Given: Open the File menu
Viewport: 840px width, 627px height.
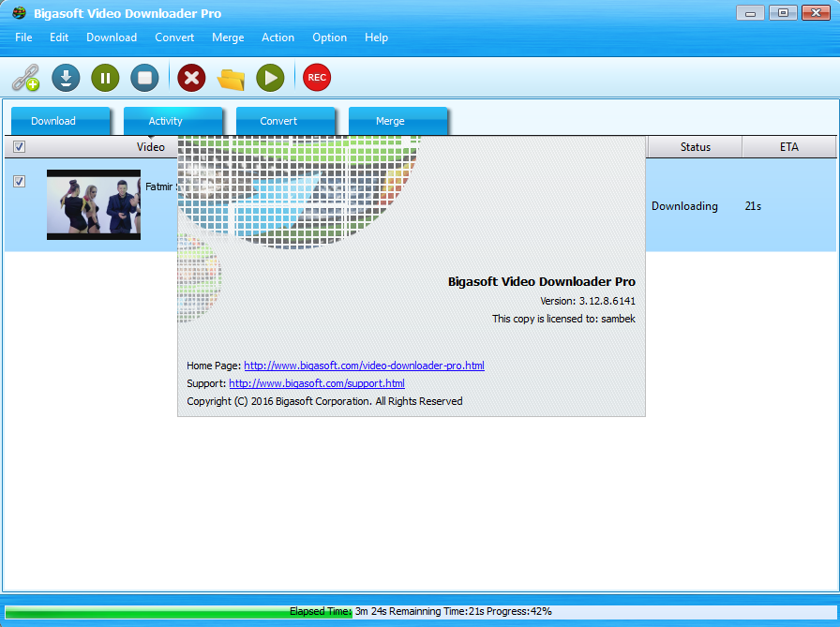Looking at the screenshot, I should tap(23, 37).
